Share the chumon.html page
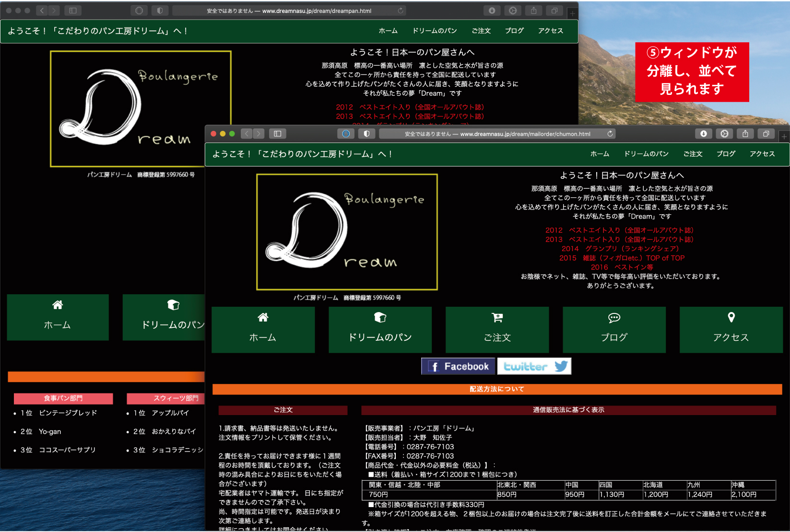 click(x=745, y=134)
